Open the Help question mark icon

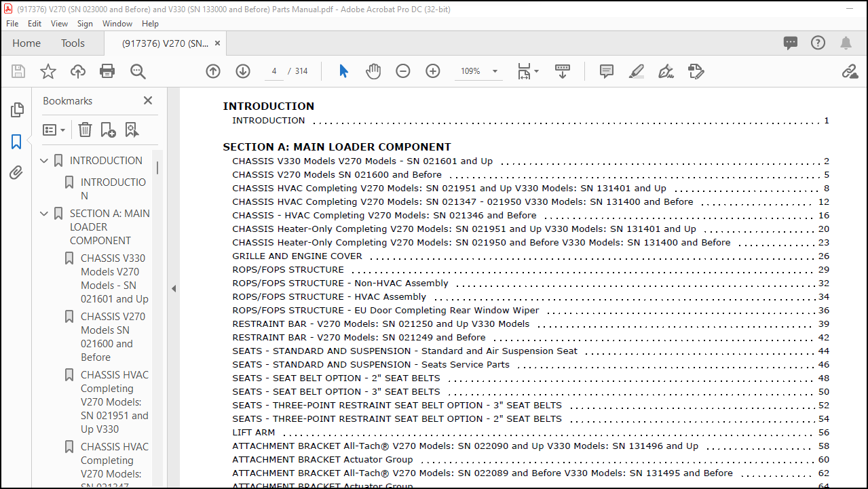(x=818, y=43)
